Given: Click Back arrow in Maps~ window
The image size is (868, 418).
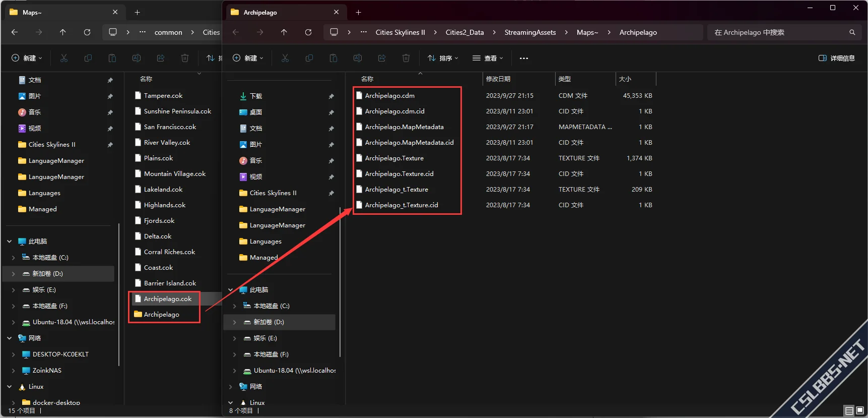Looking at the screenshot, I should tap(15, 32).
